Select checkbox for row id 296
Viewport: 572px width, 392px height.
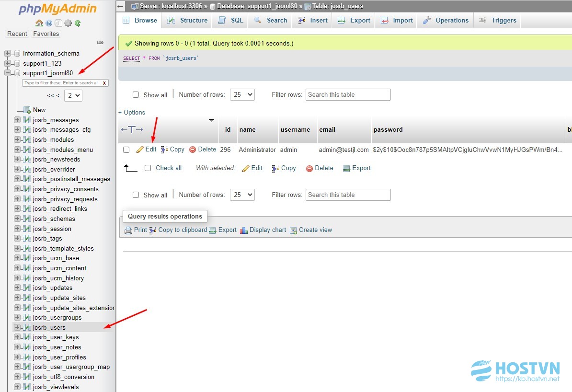[x=126, y=150]
